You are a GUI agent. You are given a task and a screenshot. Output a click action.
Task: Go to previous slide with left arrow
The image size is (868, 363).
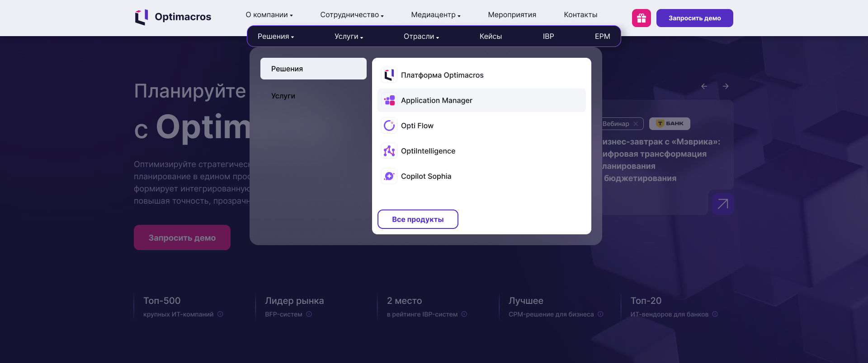[x=704, y=86]
